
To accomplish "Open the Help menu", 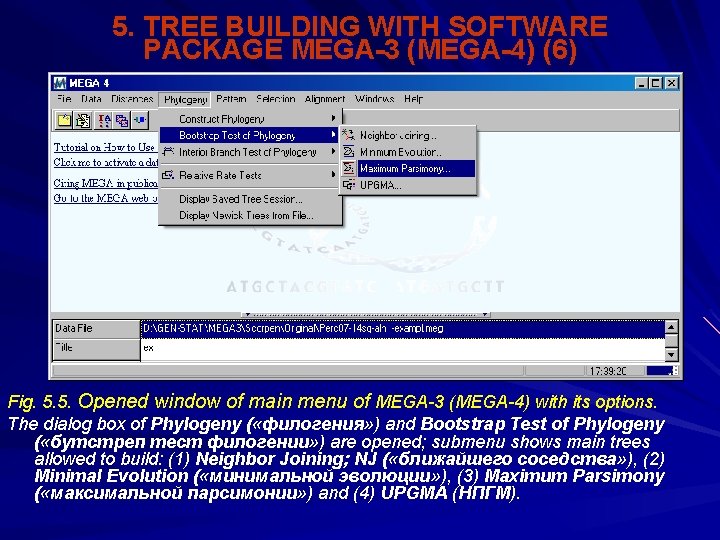I will pos(413,99).
